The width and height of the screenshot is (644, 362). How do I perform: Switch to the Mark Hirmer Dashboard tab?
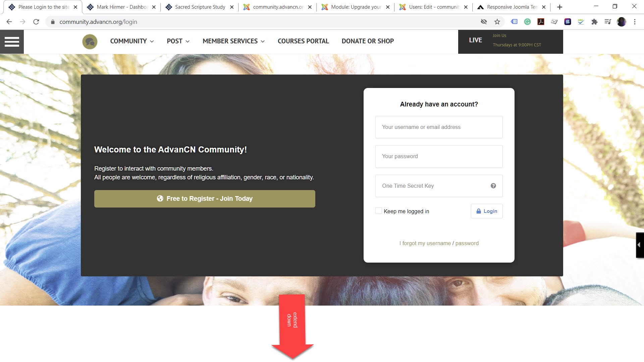coord(121,7)
